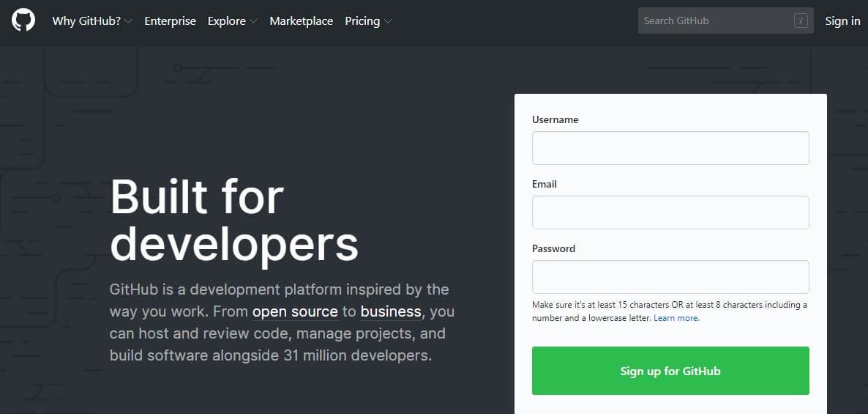The height and width of the screenshot is (414, 868).
Task: Click the Username label
Action: click(x=555, y=119)
